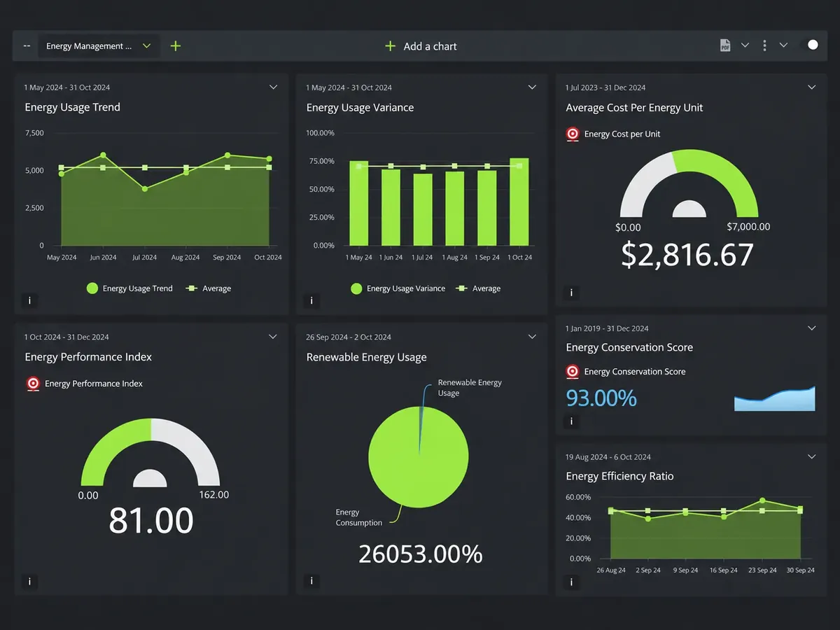Toggle Average legend in Energy Usage Variance chart
Viewport: 840px width, 630px height.
(478, 288)
